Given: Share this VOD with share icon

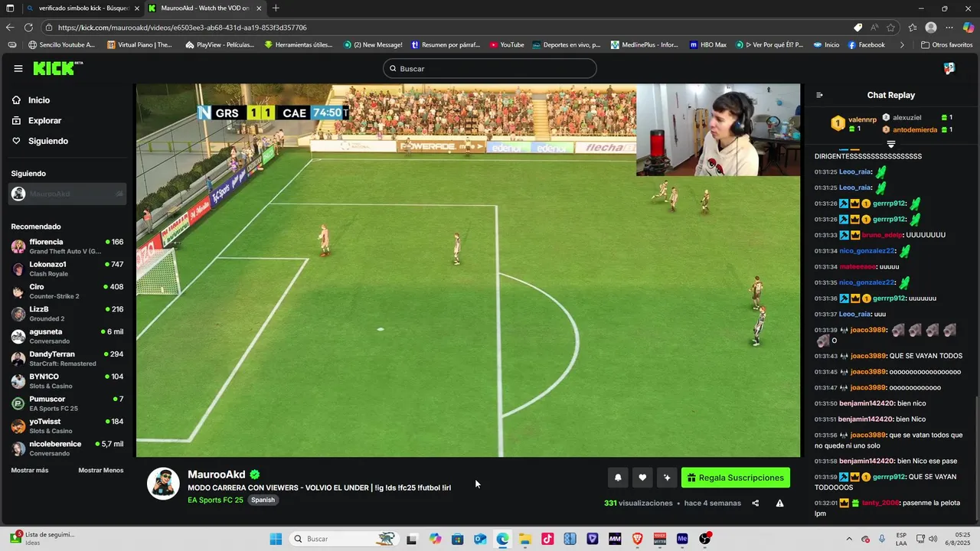Looking at the screenshot, I should pyautogui.click(x=756, y=504).
